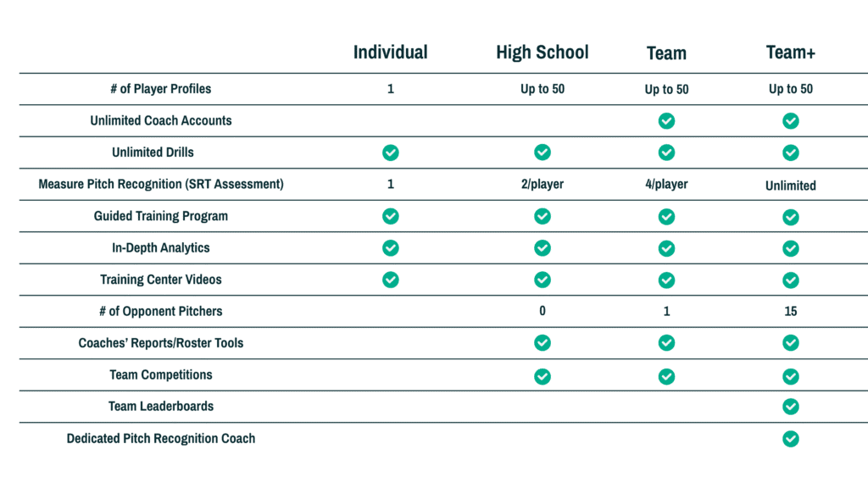The width and height of the screenshot is (868, 488).
Task: Click Team+ checkmark for Dedicated Pitch Recognition Coach
Action: click(791, 439)
